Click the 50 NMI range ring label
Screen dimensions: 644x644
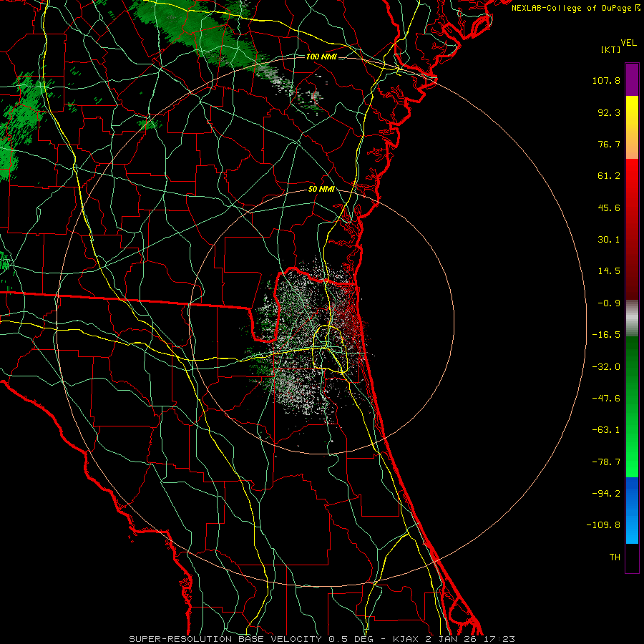pos(321,189)
